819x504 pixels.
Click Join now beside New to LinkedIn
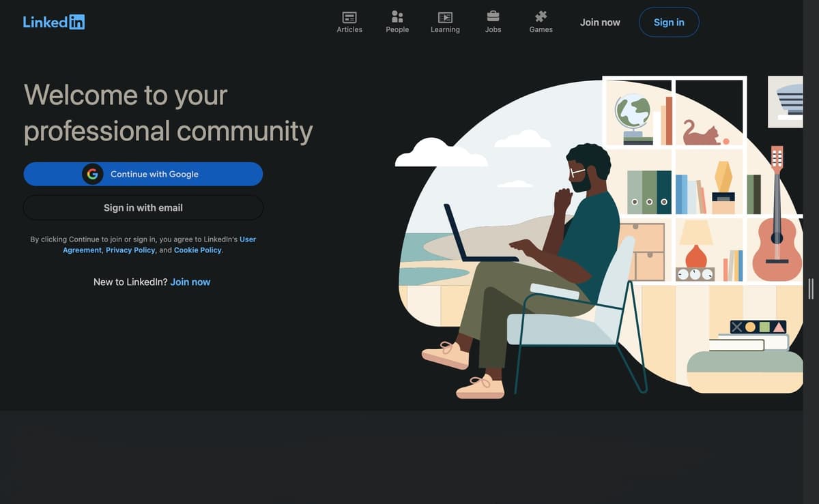click(x=190, y=282)
